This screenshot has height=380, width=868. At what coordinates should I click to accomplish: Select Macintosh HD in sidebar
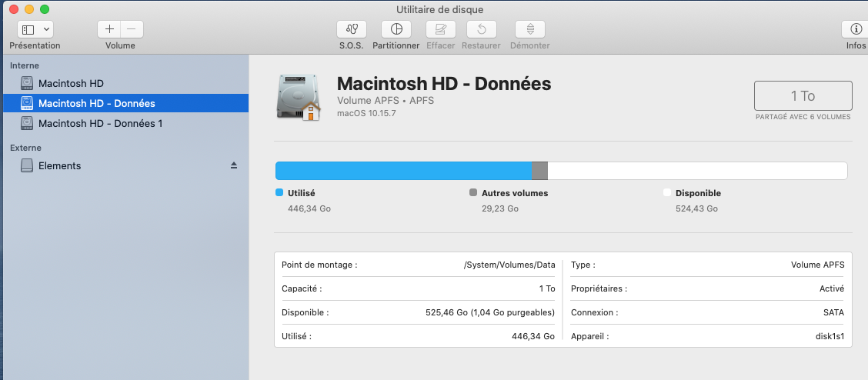(71, 83)
